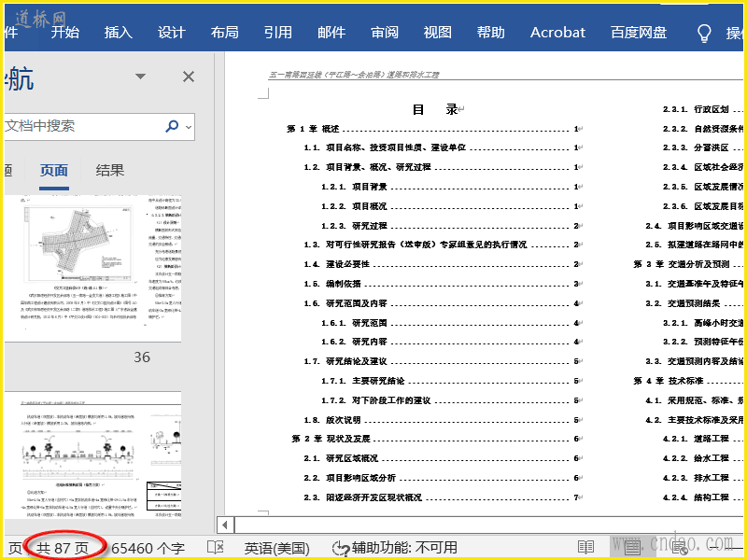This screenshot has height=560, width=747.
Task: Click TOC entry 第 4 章 技术标准
Action: coord(688,381)
